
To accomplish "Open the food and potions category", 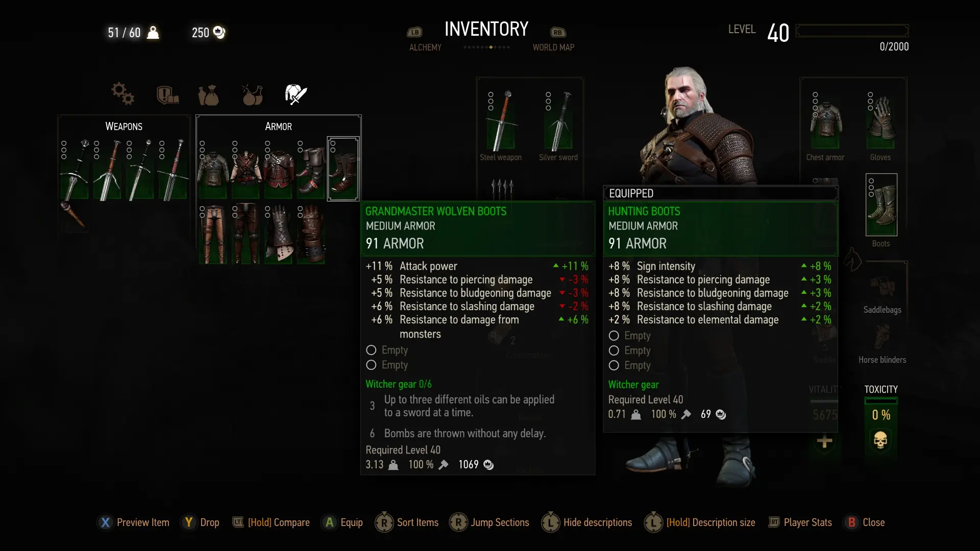I will click(252, 94).
